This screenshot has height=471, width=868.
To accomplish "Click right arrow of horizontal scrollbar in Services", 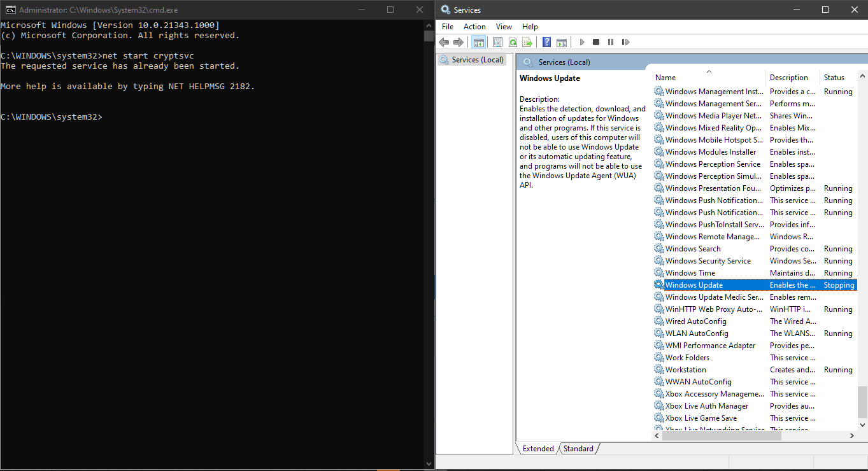I will 852,435.
